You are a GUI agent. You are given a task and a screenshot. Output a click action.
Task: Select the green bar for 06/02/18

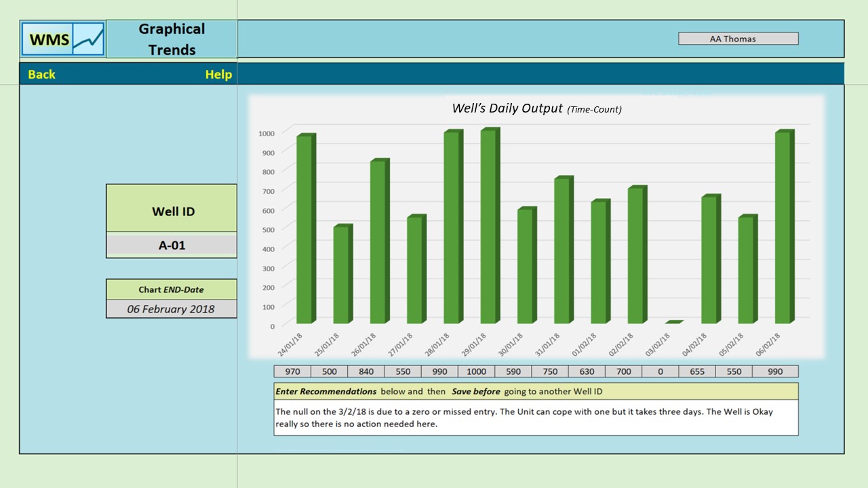(x=783, y=228)
